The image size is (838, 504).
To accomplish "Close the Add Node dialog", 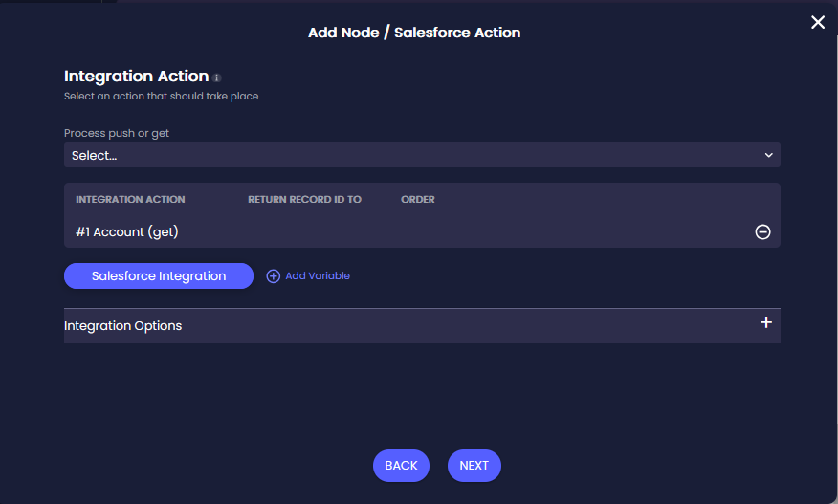I will click(x=818, y=22).
